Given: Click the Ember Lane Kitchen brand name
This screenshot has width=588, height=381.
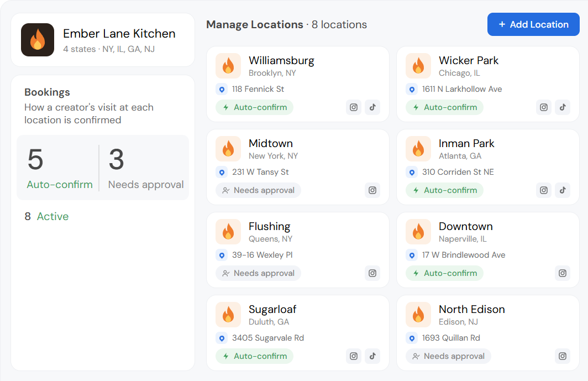Looking at the screenshot, I should (x=119, y=34).
